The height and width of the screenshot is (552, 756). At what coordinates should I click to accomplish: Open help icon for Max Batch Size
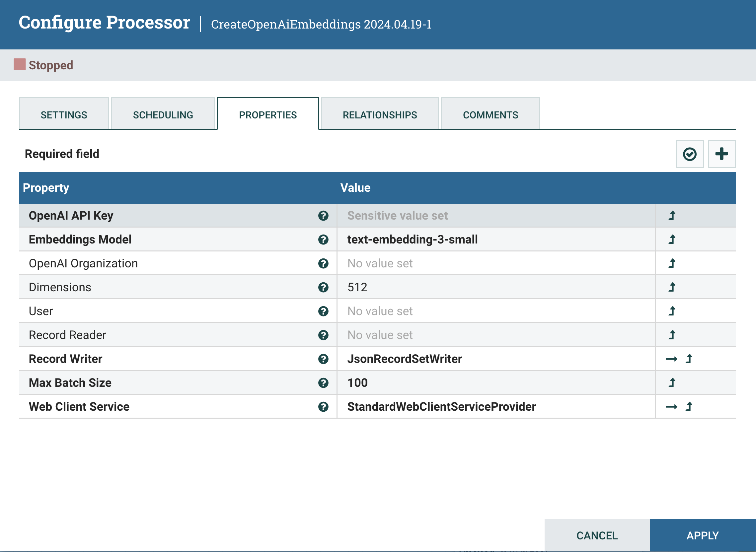click(x=323, y=383)
